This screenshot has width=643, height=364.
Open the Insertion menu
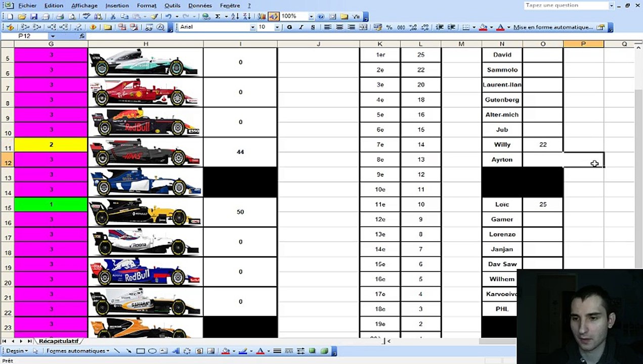117,6
